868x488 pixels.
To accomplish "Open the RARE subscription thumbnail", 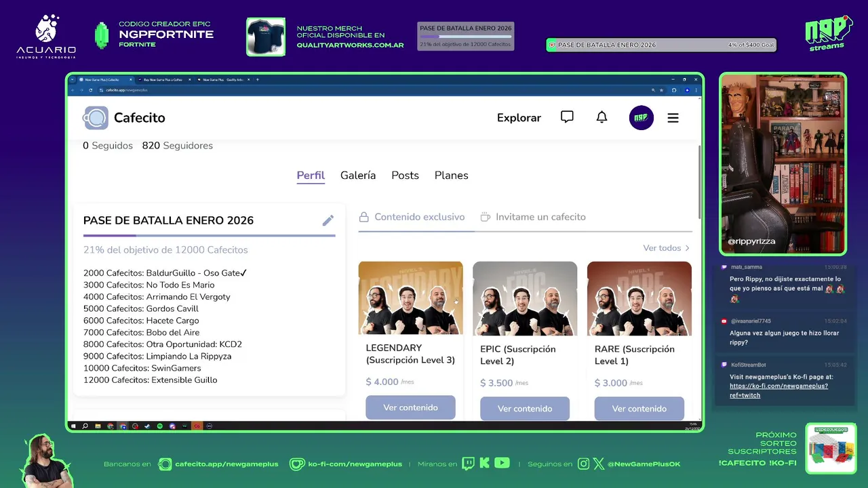I will (x=639, y=298).
